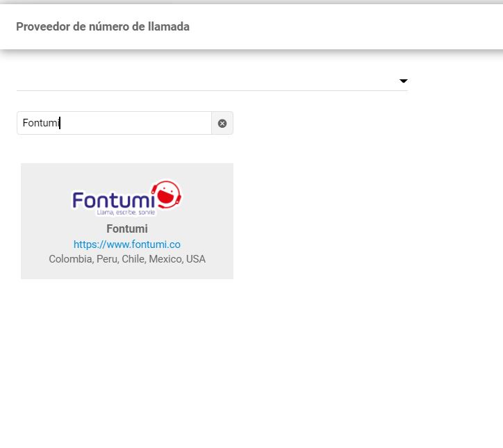Clear the Fontumi search text
503x448 pixels.
[222, 124]
